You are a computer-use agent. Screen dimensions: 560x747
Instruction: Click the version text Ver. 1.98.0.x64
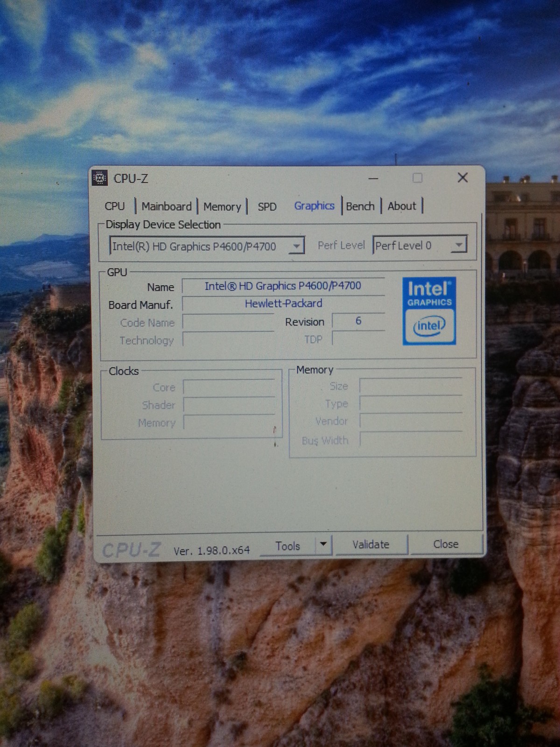point(211,550)
